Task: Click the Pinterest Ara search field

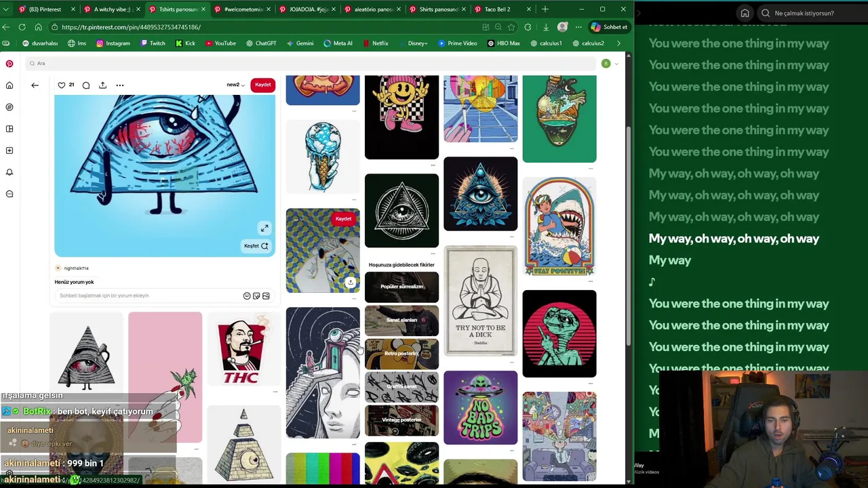Action: (312, 64)
